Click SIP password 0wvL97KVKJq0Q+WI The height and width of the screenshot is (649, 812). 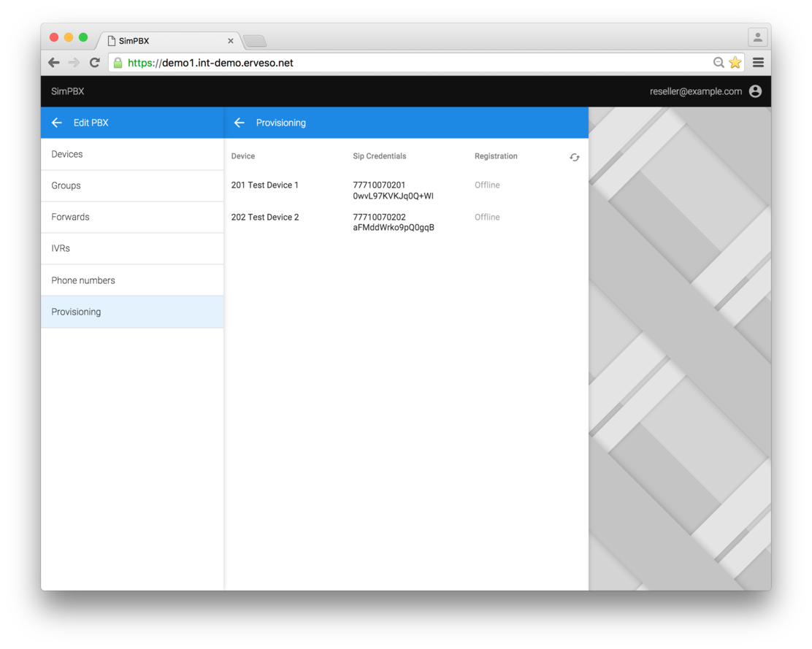(393, 196)
